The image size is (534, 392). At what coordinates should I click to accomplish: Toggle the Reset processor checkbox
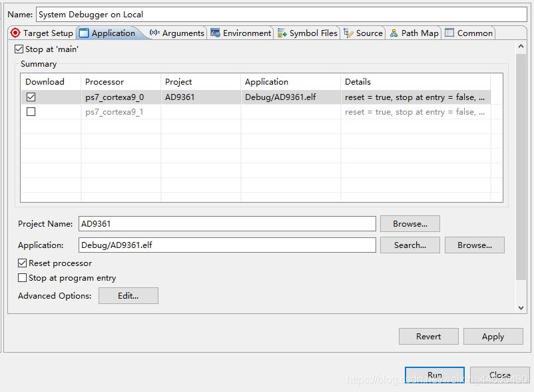coord(22,263)
